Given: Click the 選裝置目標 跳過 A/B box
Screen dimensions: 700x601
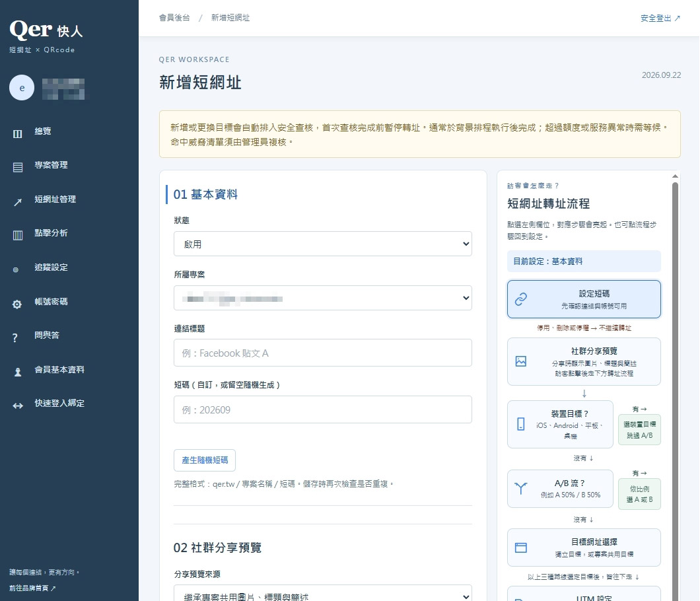Looking at the screenshot, I should tap(639, 429).
